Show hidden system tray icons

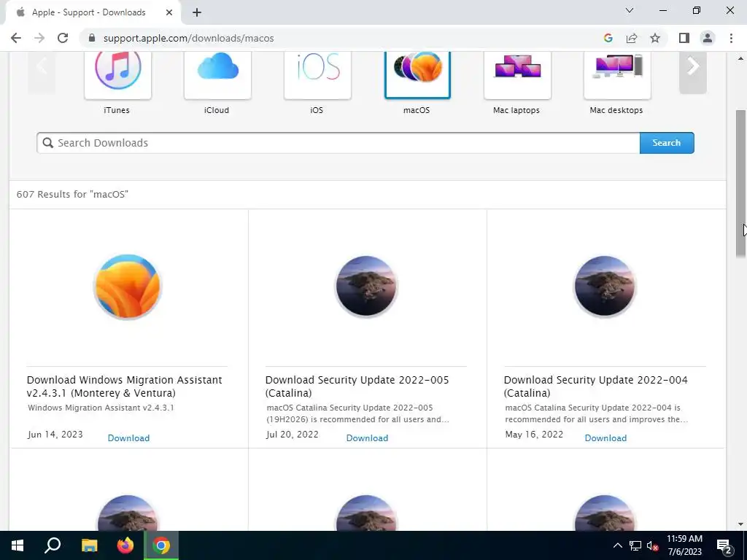point(617,545)
